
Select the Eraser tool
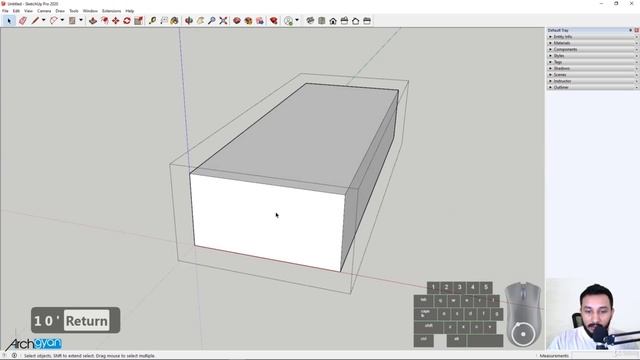[22, 20]
